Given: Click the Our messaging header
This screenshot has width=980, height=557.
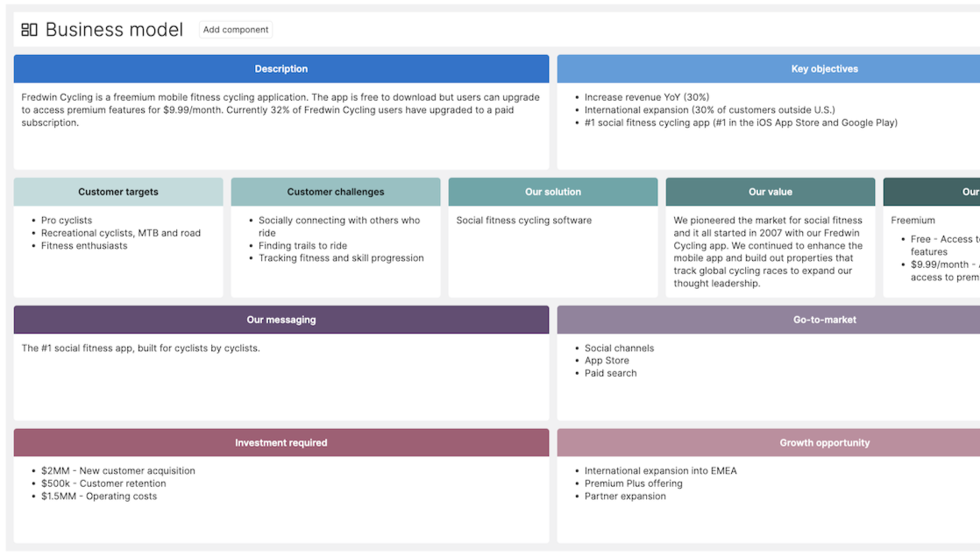Looking at the screenshot, I should pyautogui.click(x=281, y=320).
